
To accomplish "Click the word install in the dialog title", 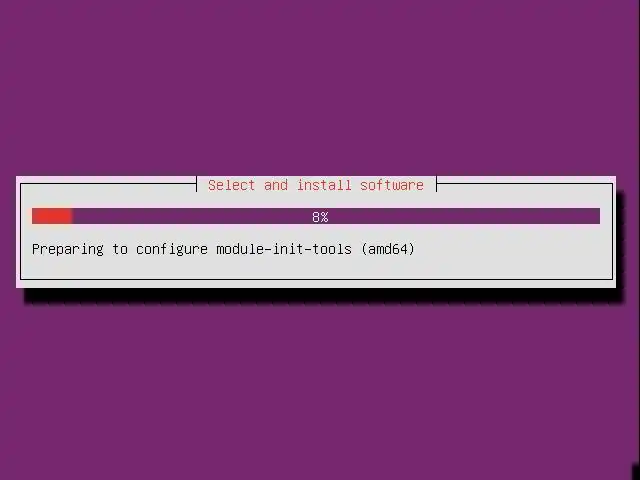I will tap(324, 185).
